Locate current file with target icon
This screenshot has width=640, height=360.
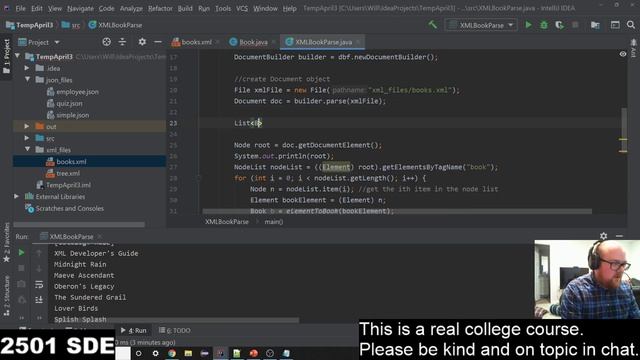pyautogui.click(x=107, y=42)
